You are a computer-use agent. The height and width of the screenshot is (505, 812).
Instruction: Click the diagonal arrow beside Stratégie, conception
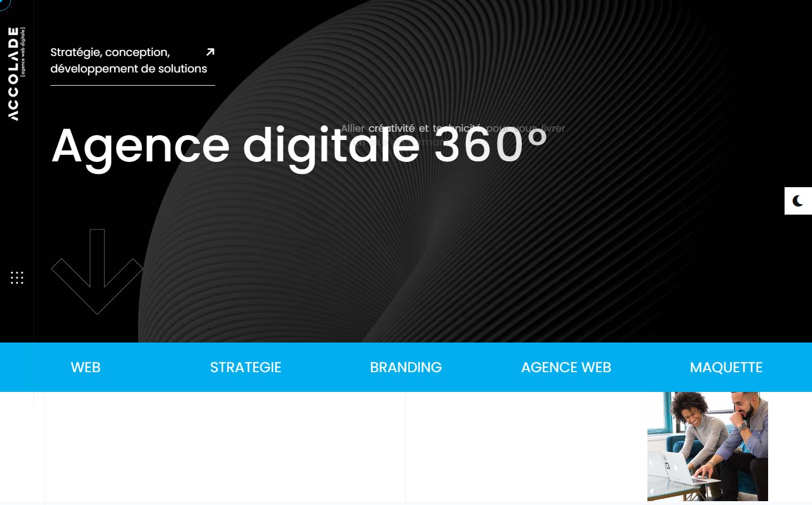[210, 52]
